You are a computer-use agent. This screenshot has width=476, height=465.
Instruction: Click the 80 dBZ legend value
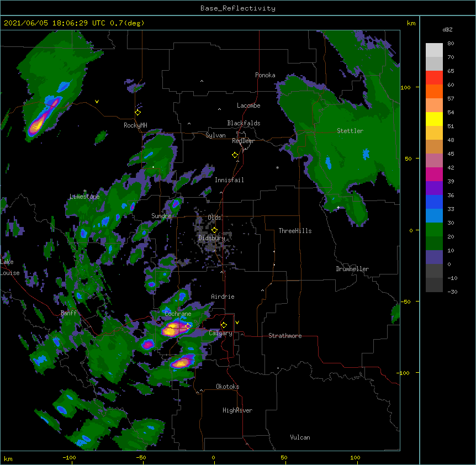pyautogui.click(x=451, y=44)
